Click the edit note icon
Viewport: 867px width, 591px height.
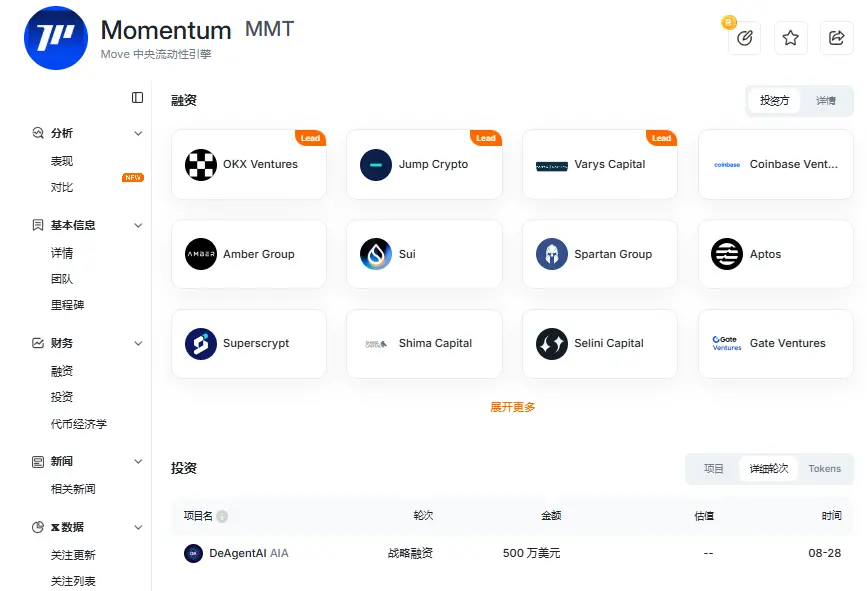pos(744,38)
